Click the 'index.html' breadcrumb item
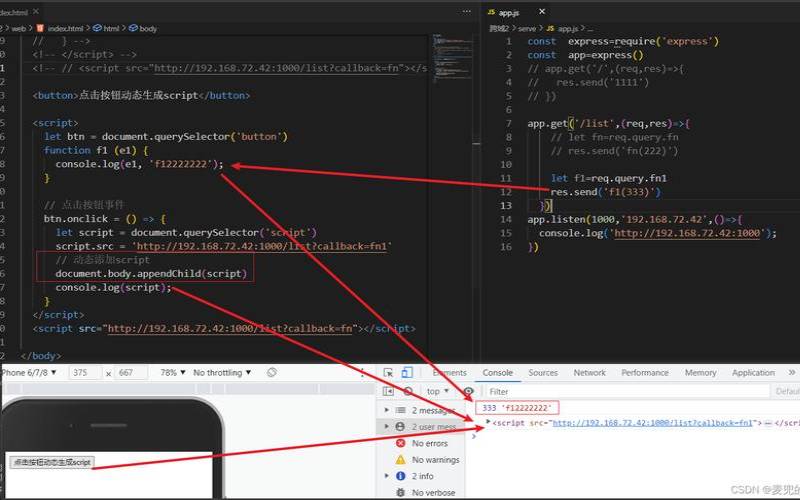The image size is (800, 500). pyautogui.click(x=60, y=29)
